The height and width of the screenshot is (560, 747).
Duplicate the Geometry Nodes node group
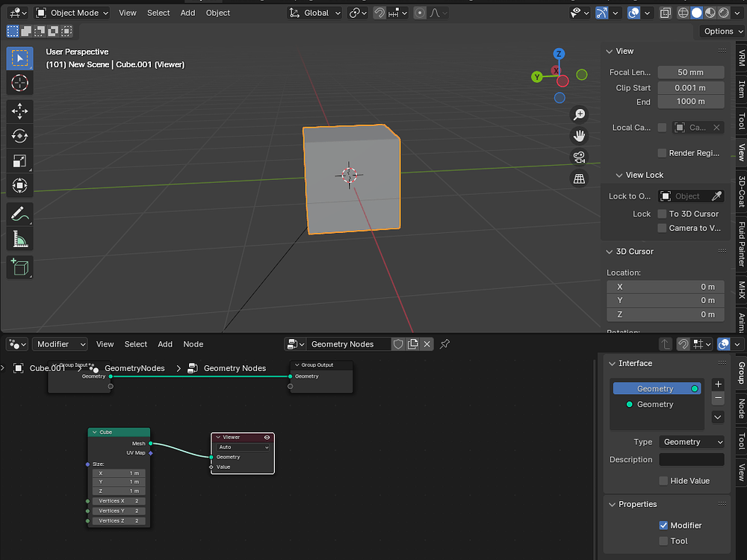click(x=412, y=343)
